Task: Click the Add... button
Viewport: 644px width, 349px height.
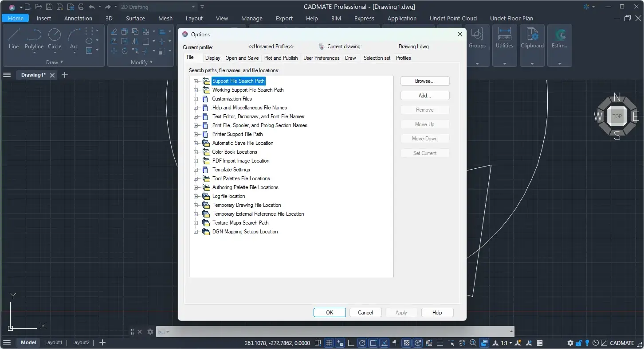Action: (x=425, y=95)
